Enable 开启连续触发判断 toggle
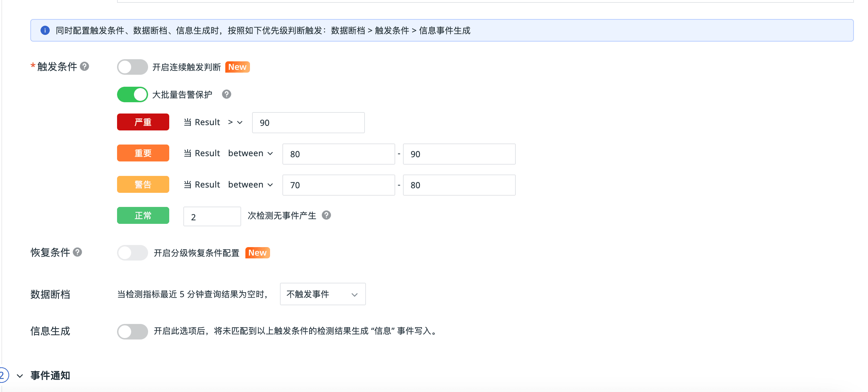This screenshot has width=868, height=392. pyautogui.click(x=132, y=67)
